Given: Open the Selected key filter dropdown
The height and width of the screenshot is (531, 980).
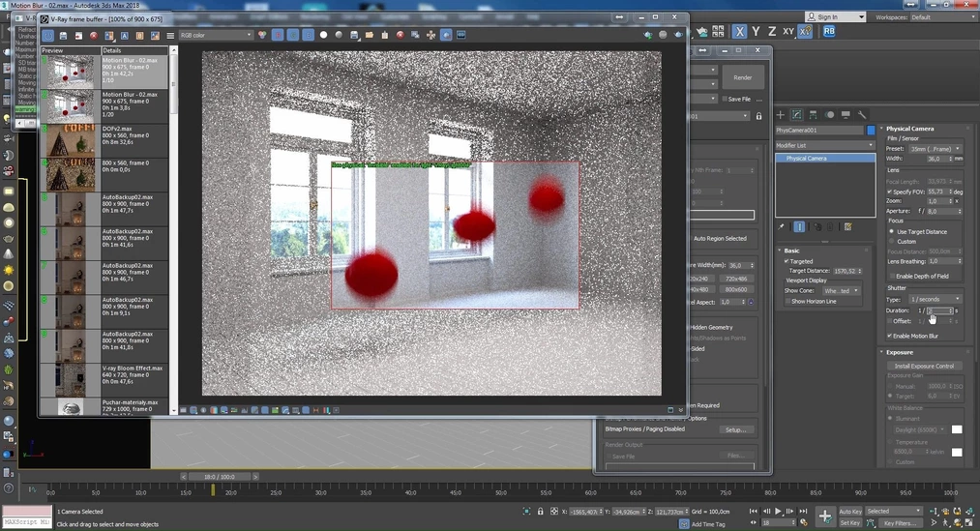Looking at the screenshot, I should tap(894, 511).
